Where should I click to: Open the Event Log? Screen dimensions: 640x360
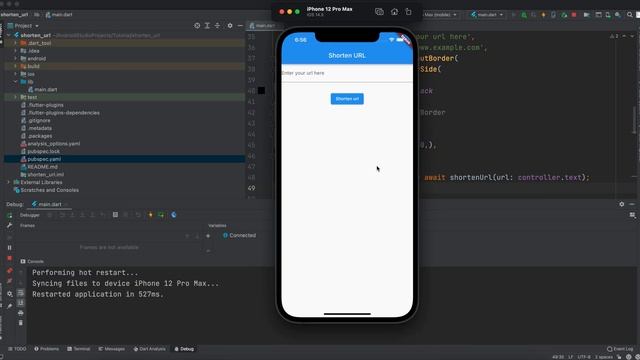tap(620, 349)
